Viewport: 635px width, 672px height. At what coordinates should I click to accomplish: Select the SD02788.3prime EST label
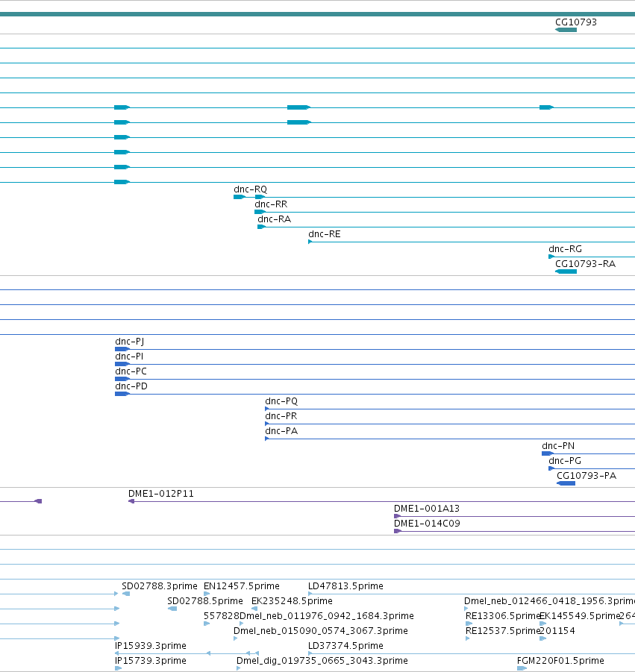(x=160, y=586)
